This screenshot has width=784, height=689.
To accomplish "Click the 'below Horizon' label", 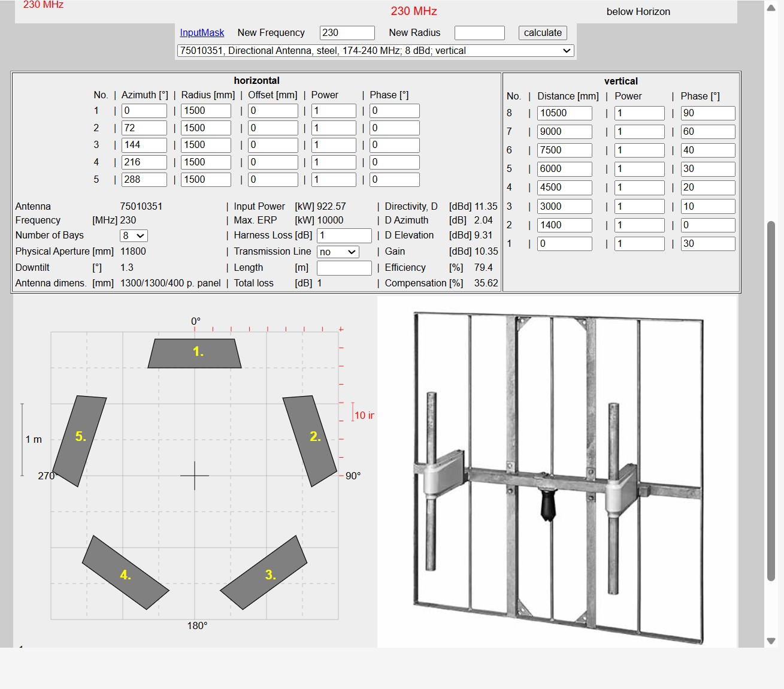I will pyautogui.click(x=638, y=12).
